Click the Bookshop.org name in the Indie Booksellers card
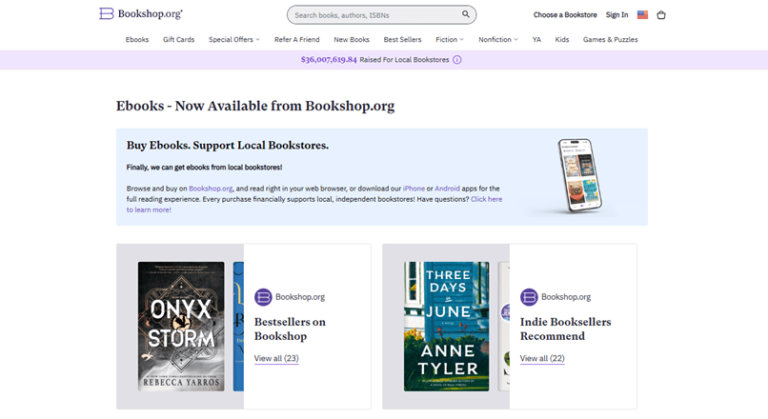Image resolution: width=768 pixels, height=419 pixels. [566, 297]
